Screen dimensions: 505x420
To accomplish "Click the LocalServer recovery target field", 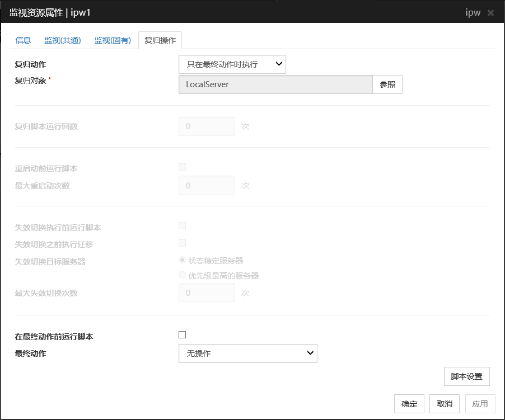I will tap(275, 84).
